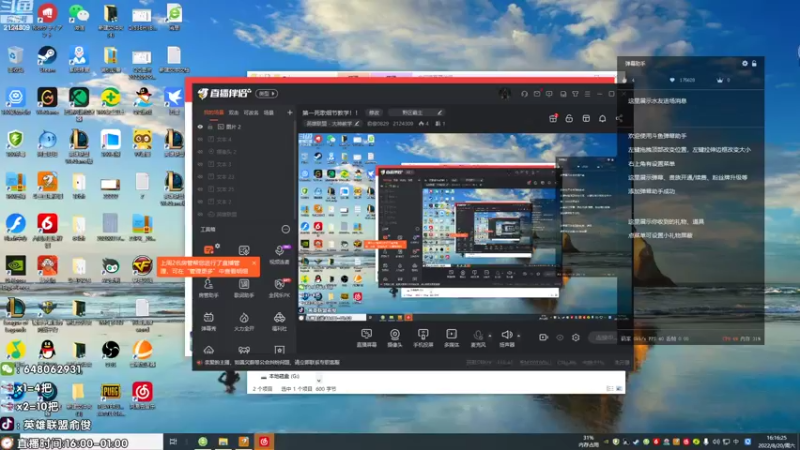Screen dimensions: 800x450
Task: Select the first scene tab in red
Action: pos(213,112)
